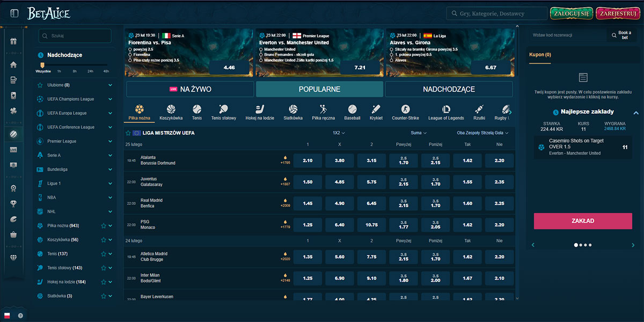Open the Counter-Strike betting category icon
The width and height of the screenshot is (644, 322).
[x=406, y=109]
